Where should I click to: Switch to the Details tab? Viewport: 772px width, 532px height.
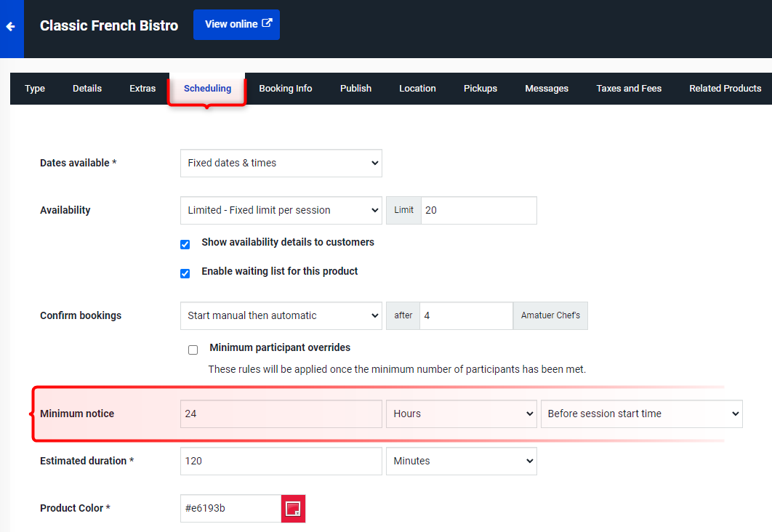click(x=87, y=89)
